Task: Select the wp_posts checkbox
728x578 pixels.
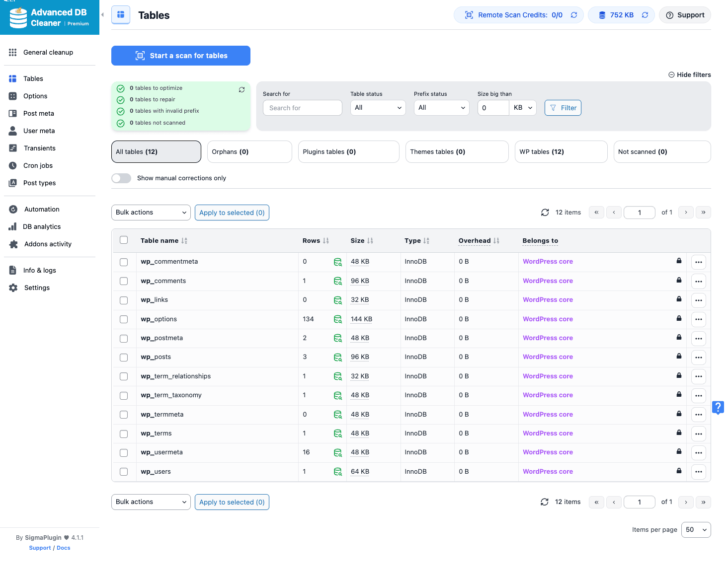Action: click(124, 358)
